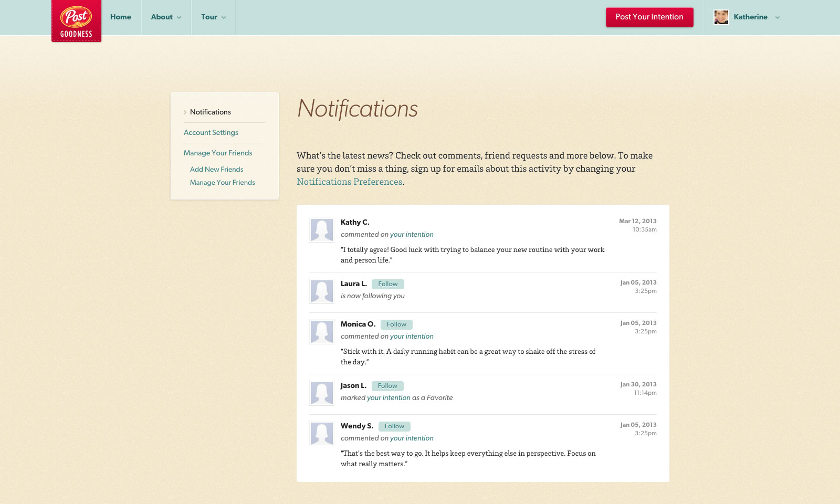Expand the Tour menu arrow

point(224,17)
